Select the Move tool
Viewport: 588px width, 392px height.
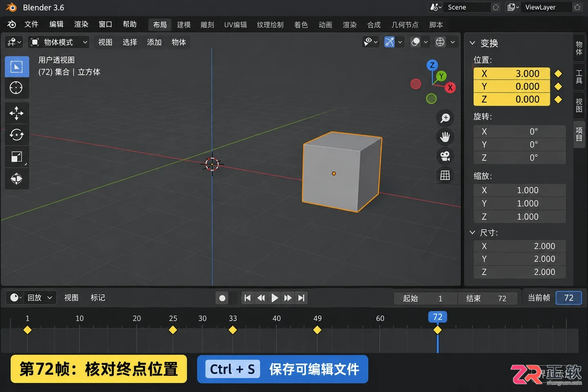click(17, 113)
